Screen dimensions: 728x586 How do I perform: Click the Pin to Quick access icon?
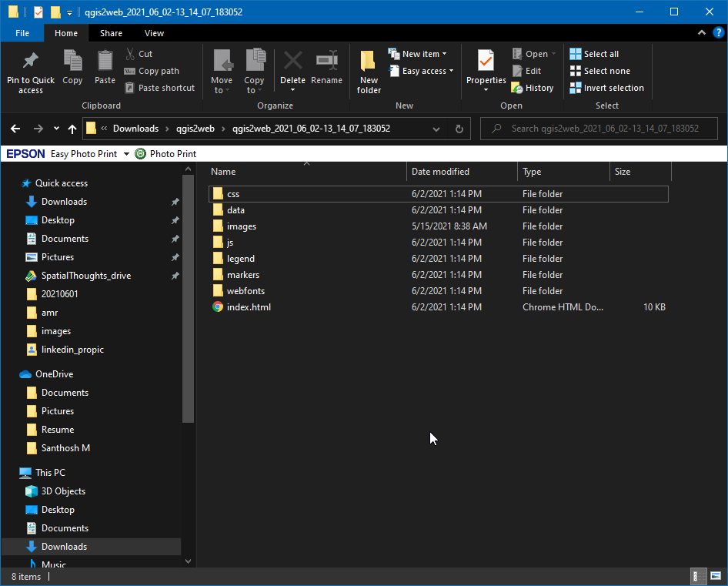[31, 62]
